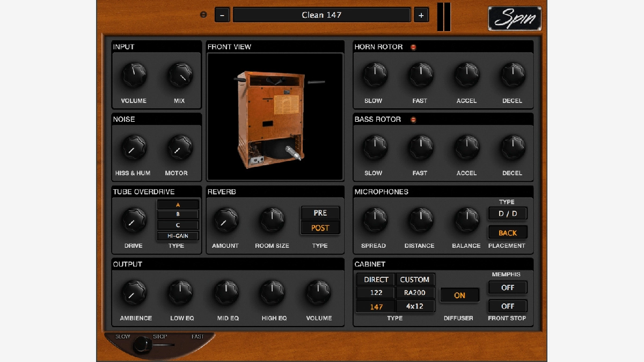Click the Tube Overdrive Drive knob
The image size is (644, 362).
134,220
